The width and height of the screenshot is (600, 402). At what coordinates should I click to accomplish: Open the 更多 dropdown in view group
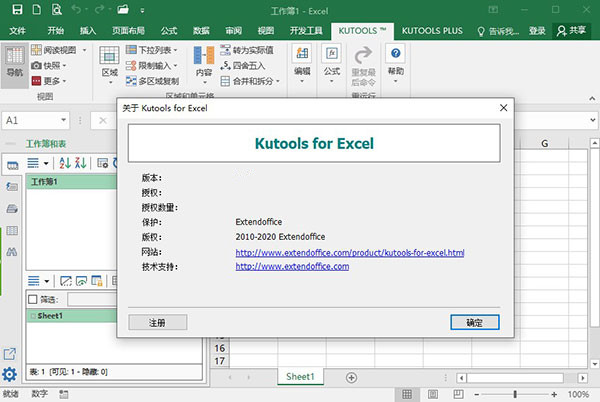pos(53,81)
